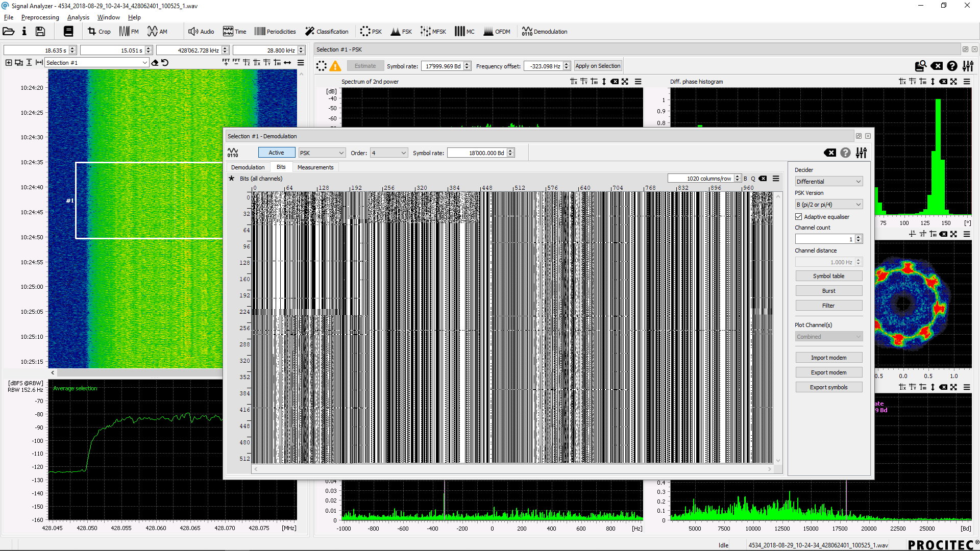Click the bits view horizontal scrollbar

point(512,469)
